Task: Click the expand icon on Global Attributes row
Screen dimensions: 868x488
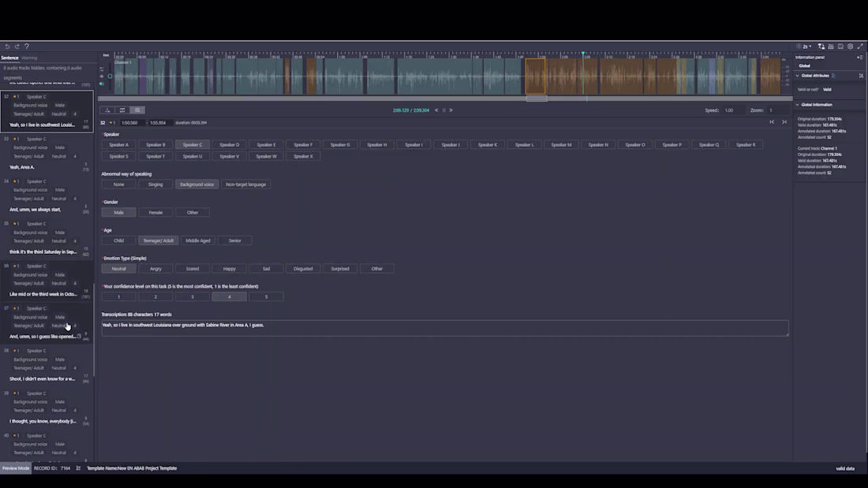Action: tap(861, 75)
